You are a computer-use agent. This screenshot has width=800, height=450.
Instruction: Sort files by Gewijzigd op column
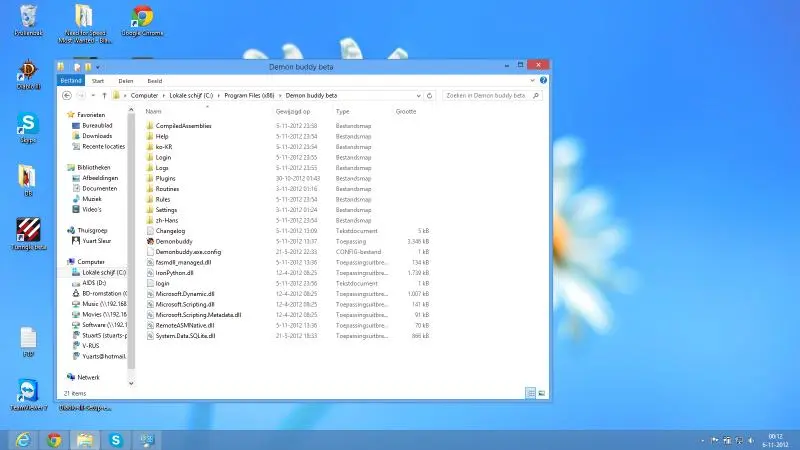click(x=293, y=112)
